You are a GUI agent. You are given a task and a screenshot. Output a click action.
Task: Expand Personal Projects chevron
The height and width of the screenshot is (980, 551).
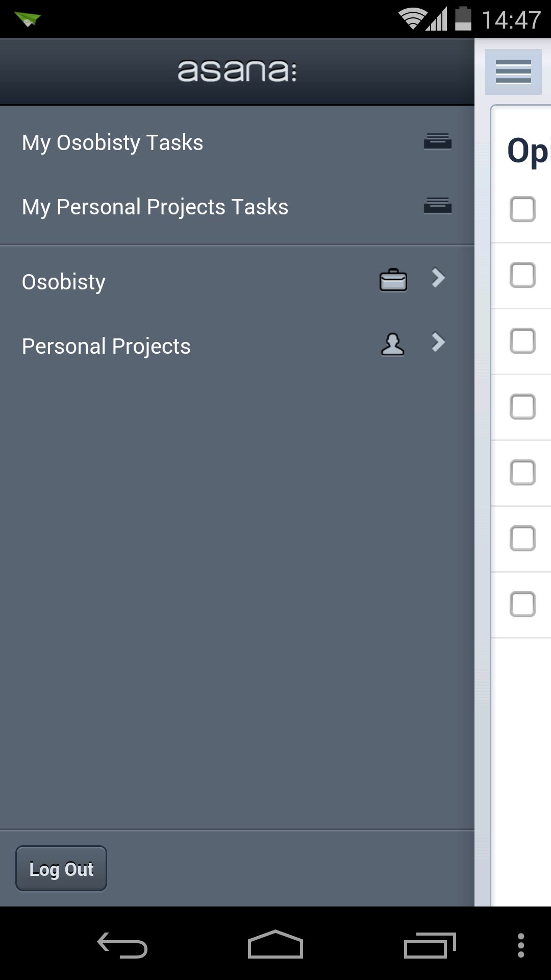pyautogui.click(x=438, y=342)
